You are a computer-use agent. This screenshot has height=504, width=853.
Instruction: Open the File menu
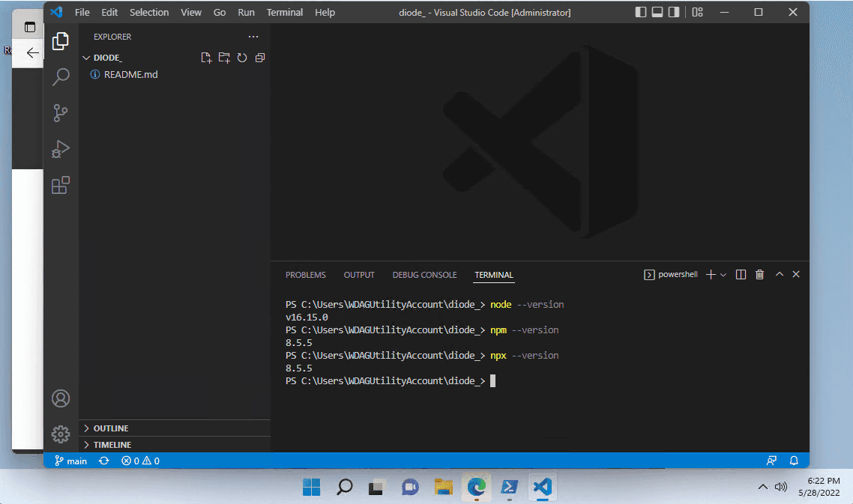tap(82, 13)
